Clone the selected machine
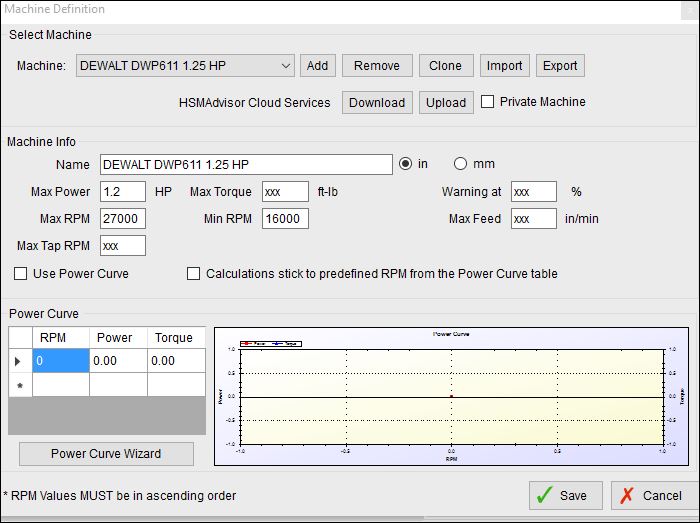The height and width of the screenshot is (523, 700). [446, 66]
